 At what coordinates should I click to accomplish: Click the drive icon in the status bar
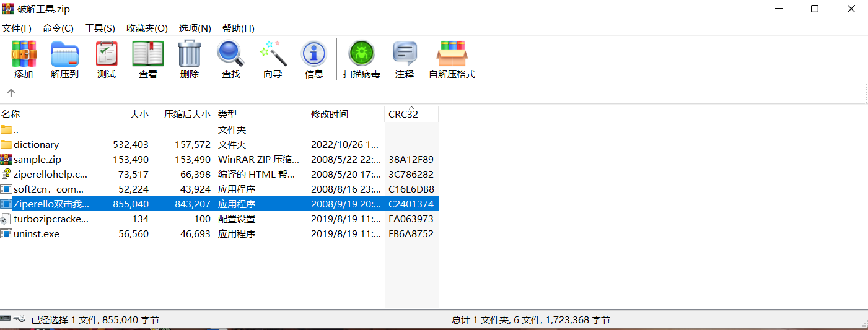pyautogui.click(x=6, y=319)
